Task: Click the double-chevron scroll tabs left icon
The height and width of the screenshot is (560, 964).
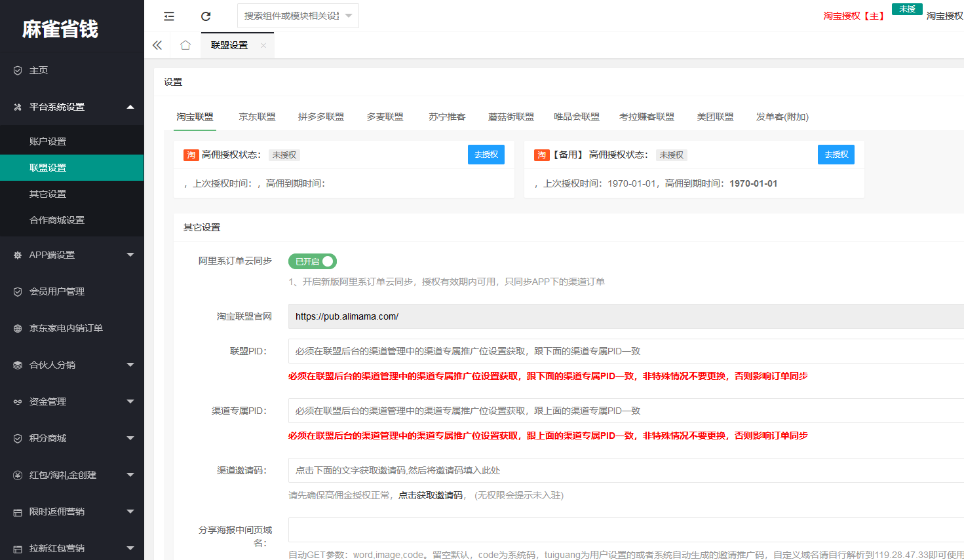Action: [x=157, y=45]
